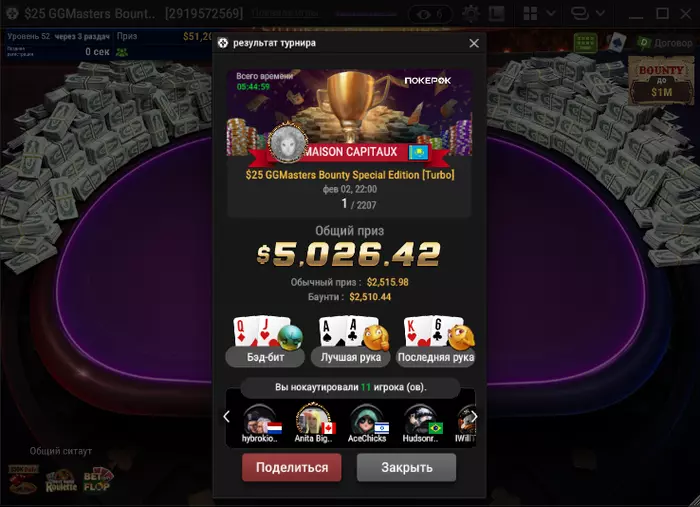Click the Закрыть button
This screenshot has width=700, height=507.
pyautogui.click(x=406, y=467)
